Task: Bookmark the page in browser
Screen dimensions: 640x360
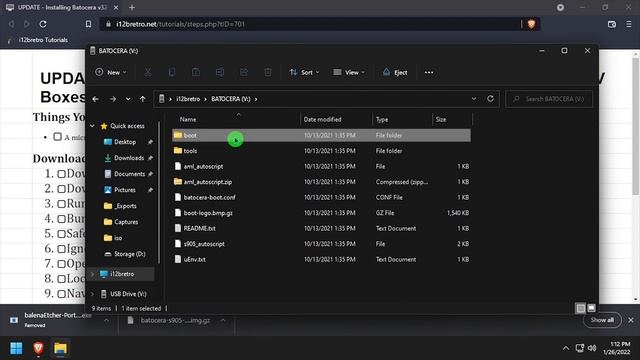Action: (88, 24)
